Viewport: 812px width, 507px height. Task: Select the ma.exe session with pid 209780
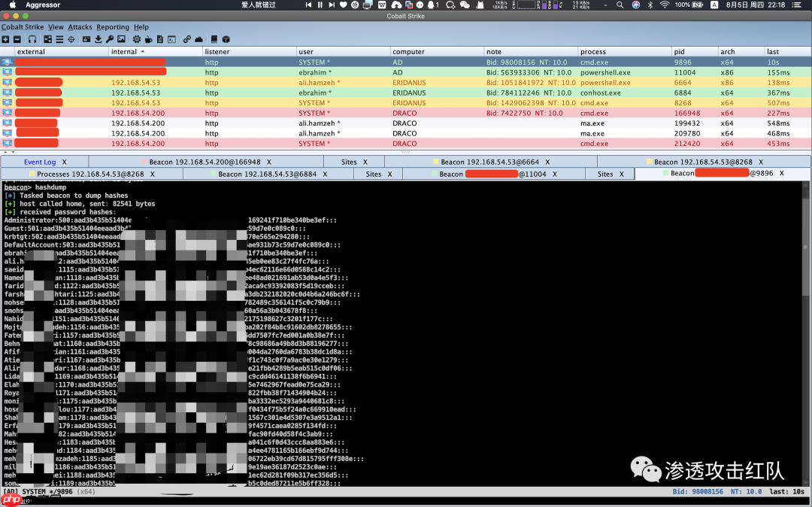point(406,133)
